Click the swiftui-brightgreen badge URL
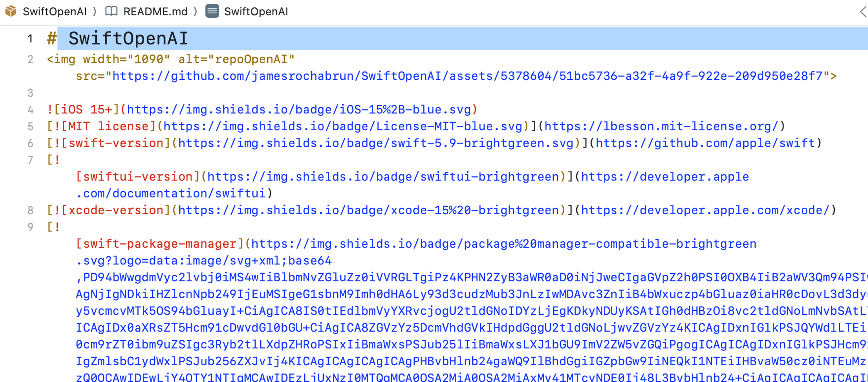The width and height of the screenshot is (868, 382). point(383,177)
